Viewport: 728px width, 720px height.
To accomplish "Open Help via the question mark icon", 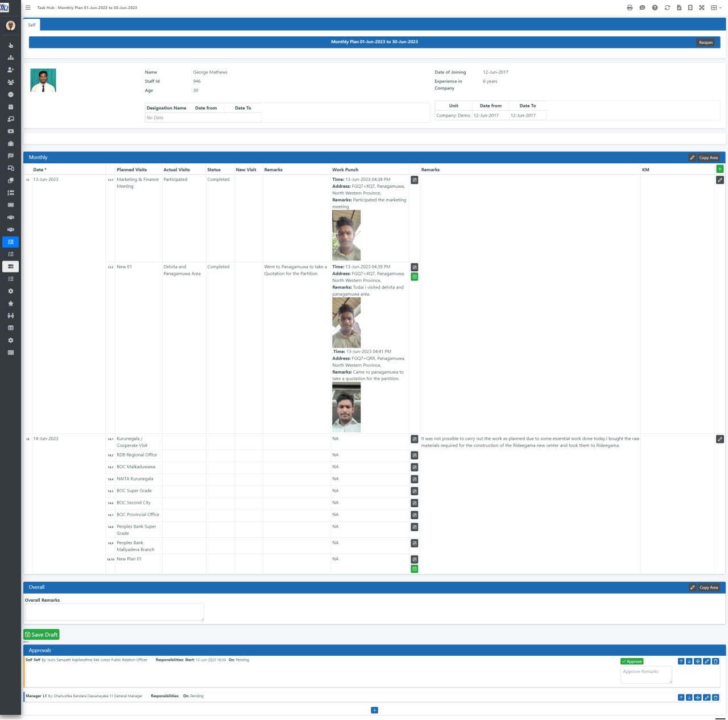I will point(655,7).
